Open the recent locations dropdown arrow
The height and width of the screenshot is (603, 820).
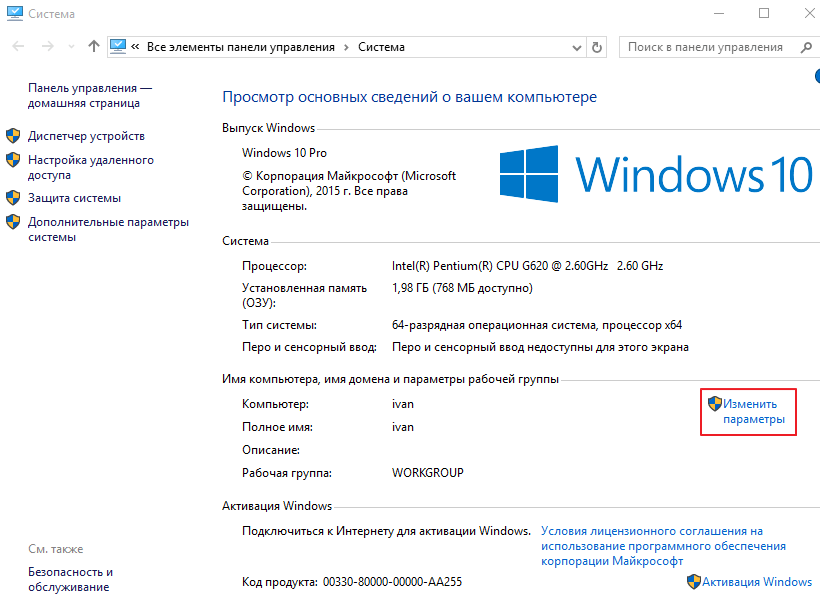pyautogui.click(x=72, y=47)
